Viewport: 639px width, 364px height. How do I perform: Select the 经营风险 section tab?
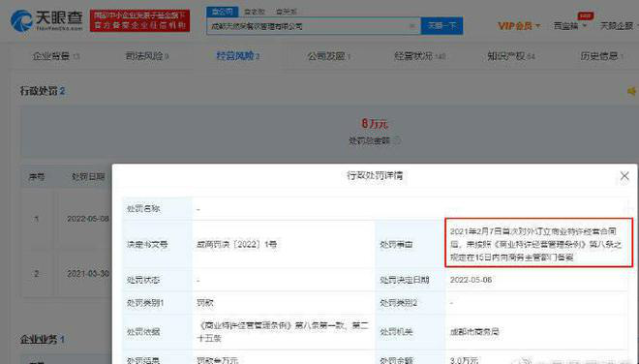[x=238, y=56]
